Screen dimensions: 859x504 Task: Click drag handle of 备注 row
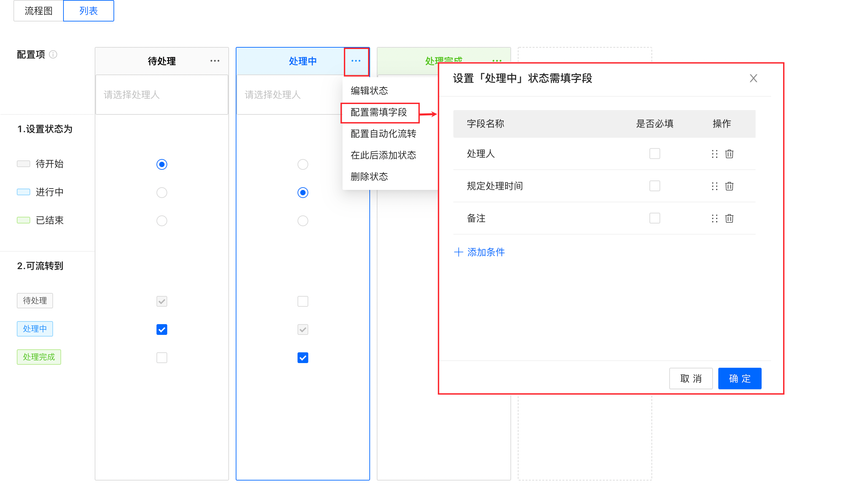point(715,218)
